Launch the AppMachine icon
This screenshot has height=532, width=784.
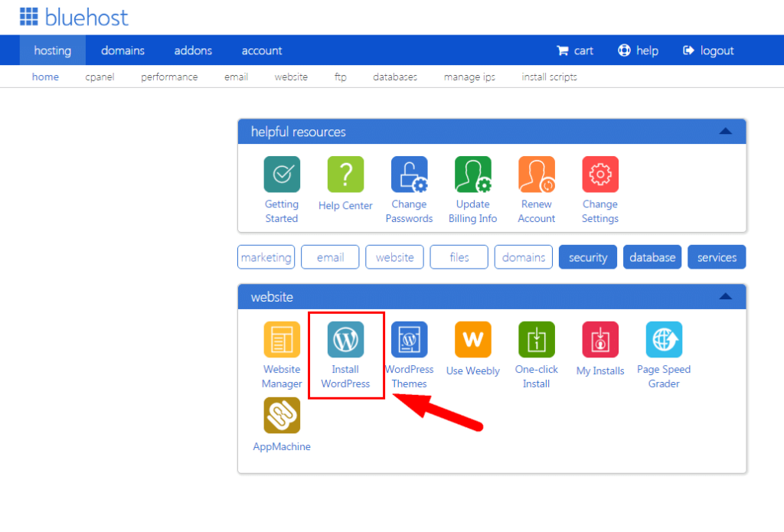(282, 416)
